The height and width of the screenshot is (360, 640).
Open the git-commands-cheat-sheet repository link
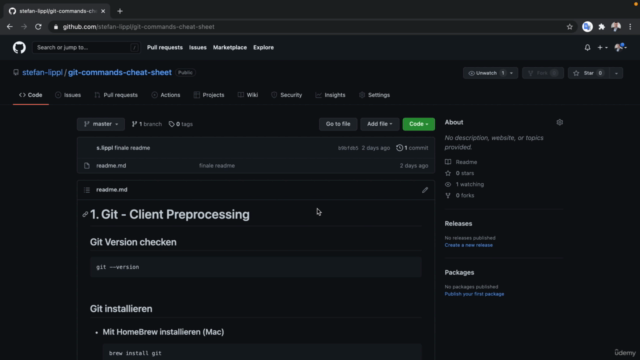click(120, 73)
